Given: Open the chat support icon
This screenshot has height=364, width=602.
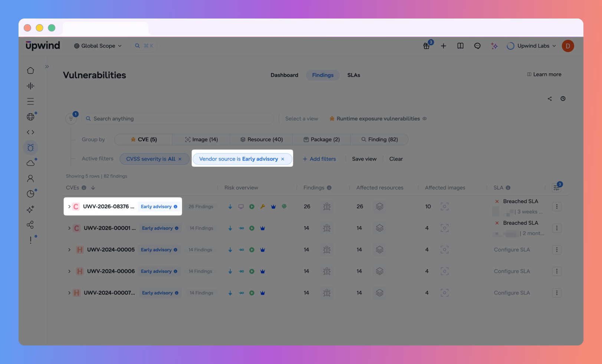Looking at the screenshot, I should [477, 46].
